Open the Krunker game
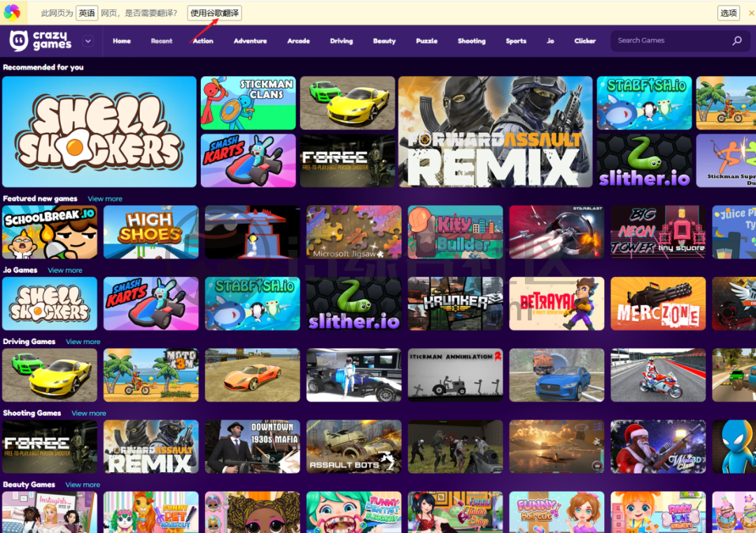This screenshot has height=533, width=756. pos(455,304)
